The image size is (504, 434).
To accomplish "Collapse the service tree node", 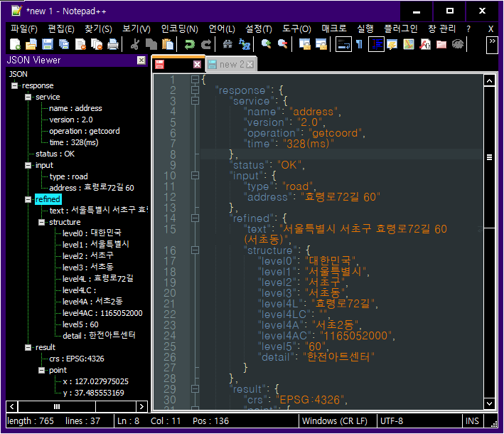I will click(x=28, y=97).
